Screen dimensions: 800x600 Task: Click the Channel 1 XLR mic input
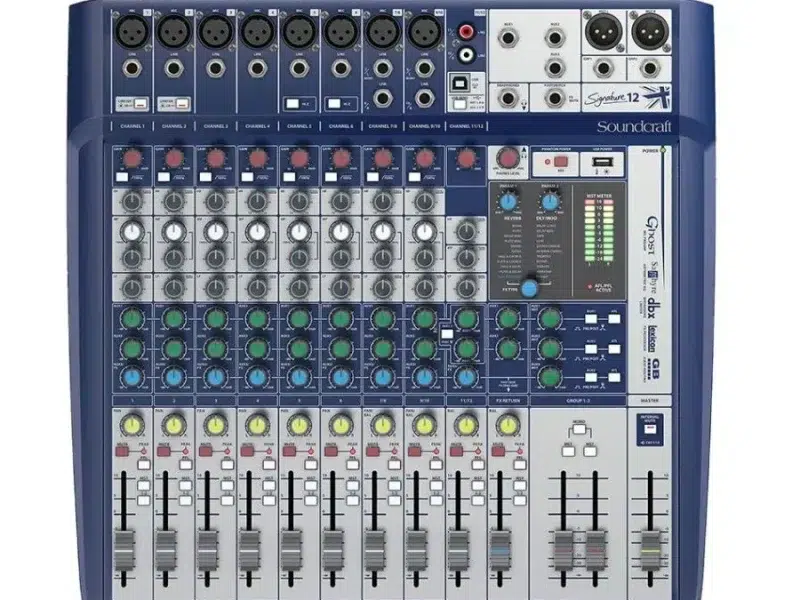pyautogui.click(x=132, y=32)
